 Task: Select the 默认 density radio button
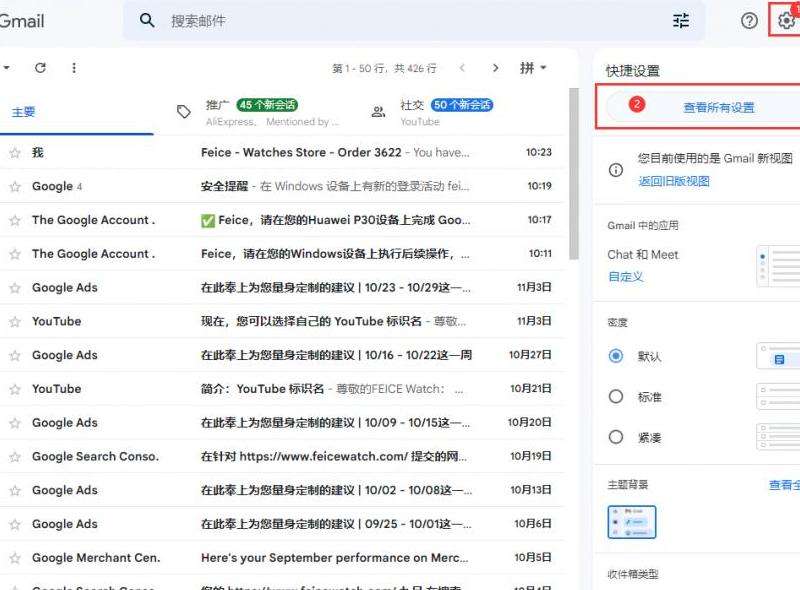(616, 356)
